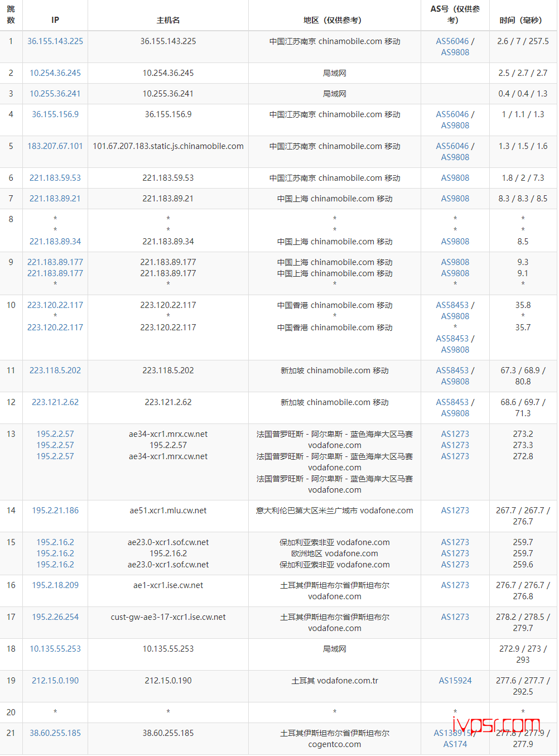Open blue IP link 38.60.255.185 in hop 21
This screenshot has width=559, height=756.
(x=55, y=733)
